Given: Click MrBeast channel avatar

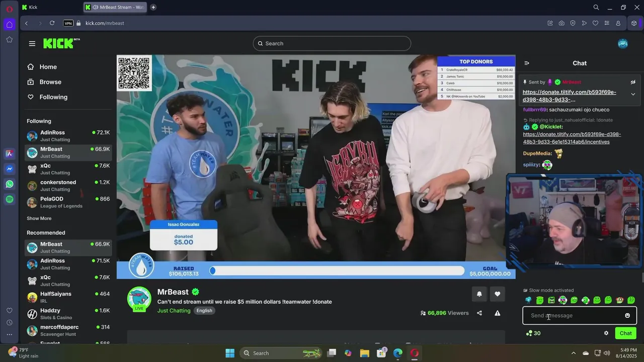Looking at the screenshot, I should point(139,299).
